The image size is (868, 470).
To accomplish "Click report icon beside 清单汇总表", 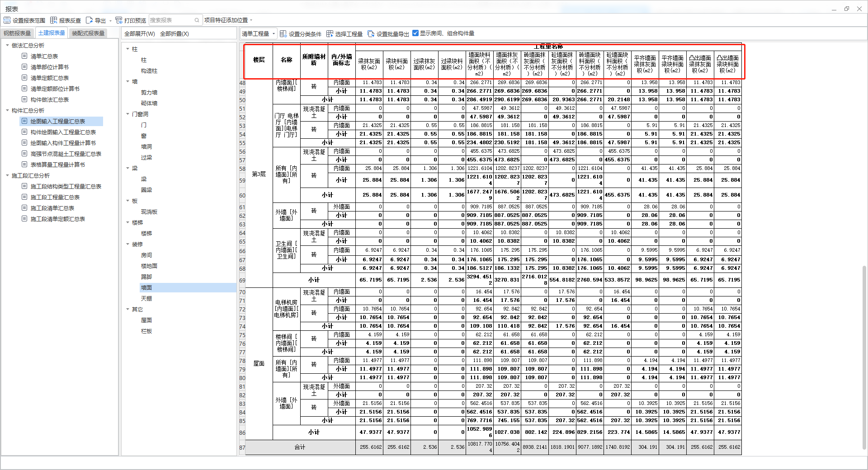I will [24, 56].
